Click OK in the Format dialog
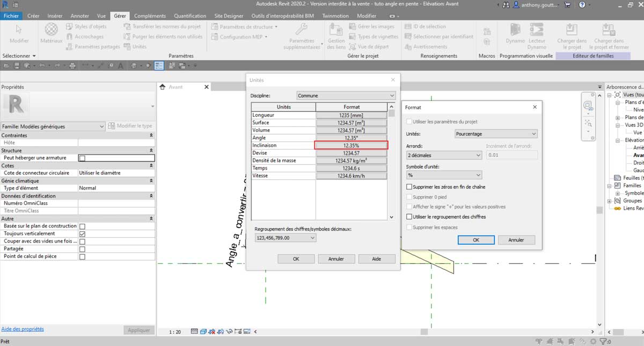This screenshot has width=644, height=346. click(x=475, y=240)
